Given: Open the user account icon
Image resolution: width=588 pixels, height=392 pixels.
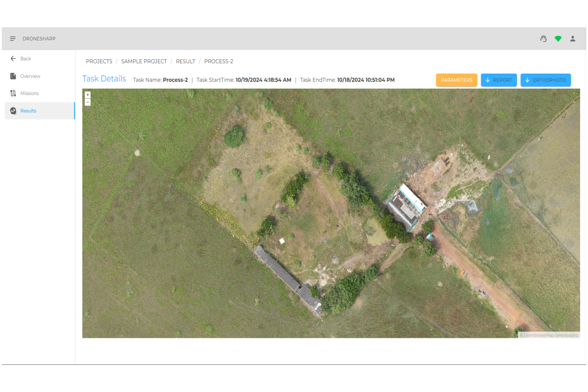Looking at the screenshot, I should click(573, 38).
